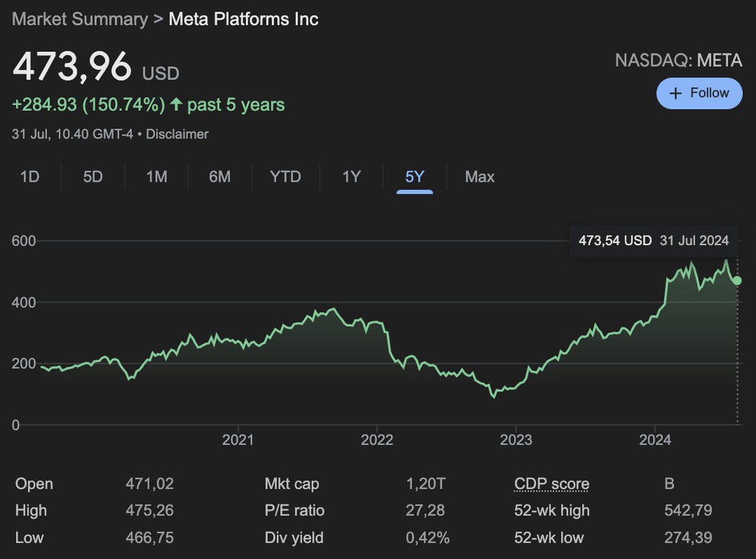
Task: Switch to the 1M chart range
Action: (157, 177)
